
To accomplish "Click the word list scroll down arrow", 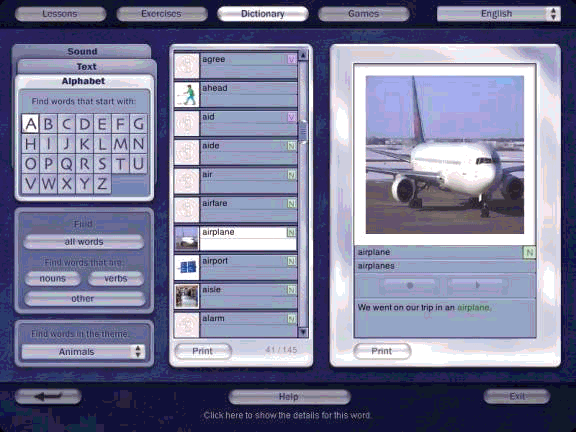I will [303, 332].
